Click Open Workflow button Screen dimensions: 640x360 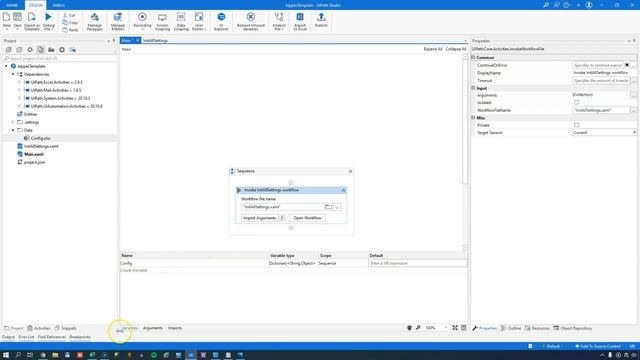307,218
